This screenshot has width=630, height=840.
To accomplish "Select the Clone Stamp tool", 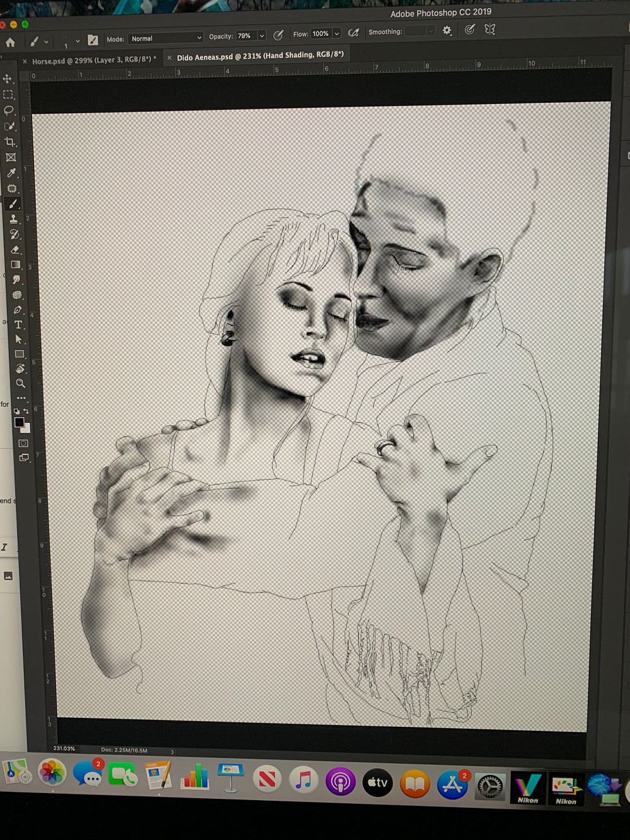I will 14,219.
